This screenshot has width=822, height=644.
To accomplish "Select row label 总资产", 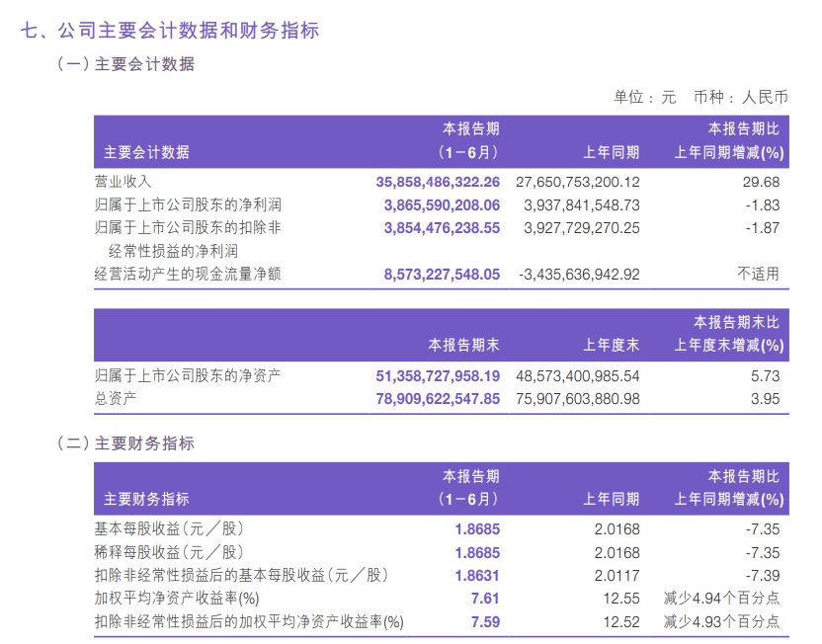I will coord(116,398).
